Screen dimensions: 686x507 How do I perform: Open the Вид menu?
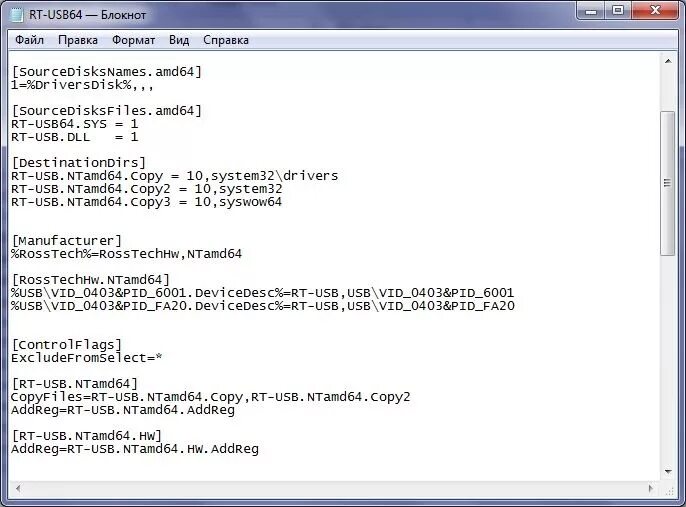[179, 40]
